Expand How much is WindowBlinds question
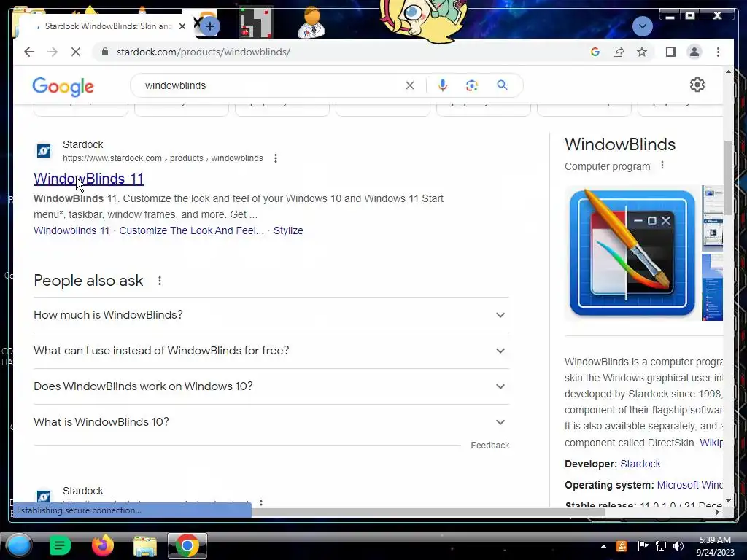The image size is (747, 560). [x=271, y=315]
